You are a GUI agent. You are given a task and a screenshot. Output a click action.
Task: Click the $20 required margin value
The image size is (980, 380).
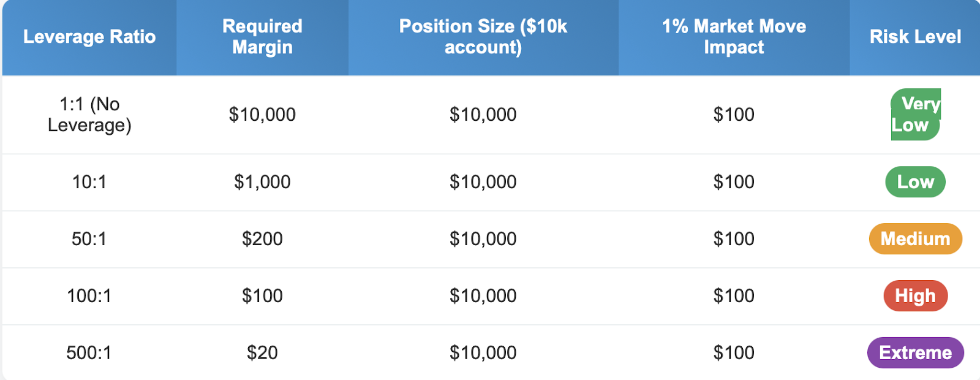click(x=262, y=353)
